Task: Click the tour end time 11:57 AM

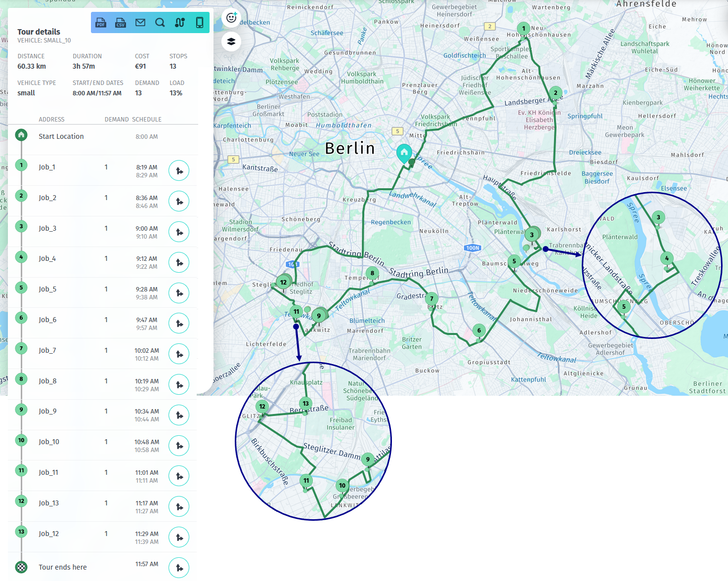Action: pyautogui.click(x=147, y=564)
